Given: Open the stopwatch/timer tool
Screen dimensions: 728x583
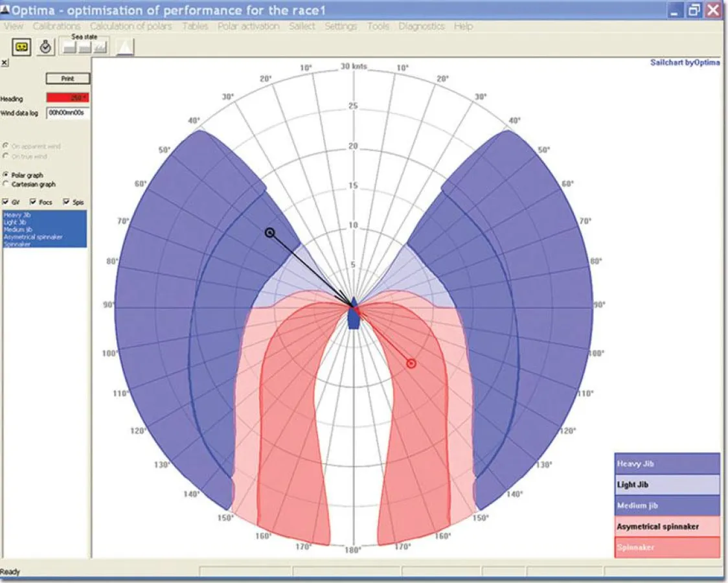Looking at the screenshot, I should point(45,47).
